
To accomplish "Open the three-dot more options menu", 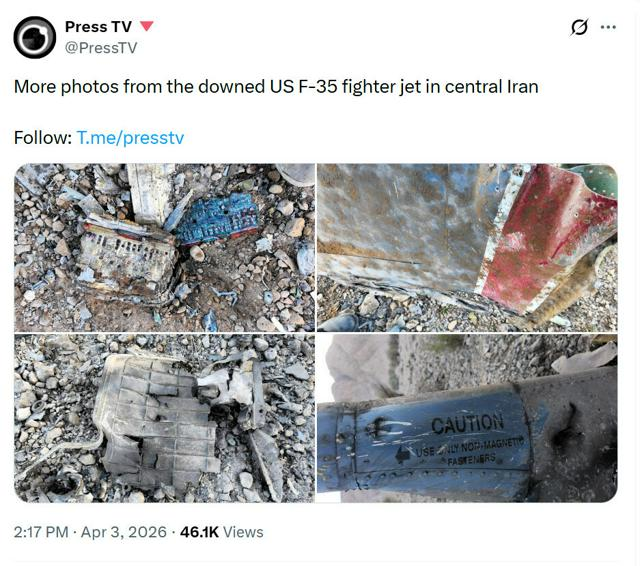I will click(608, 27).
